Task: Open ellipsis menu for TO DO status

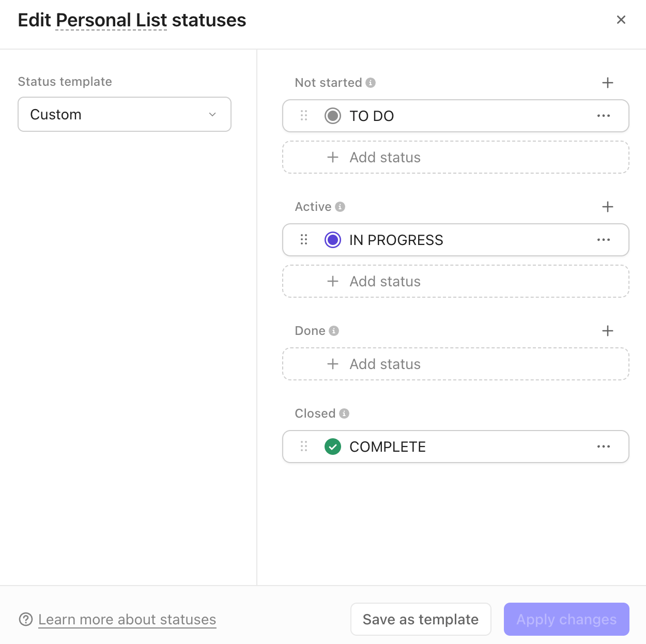Action: (x=604, y=116)
